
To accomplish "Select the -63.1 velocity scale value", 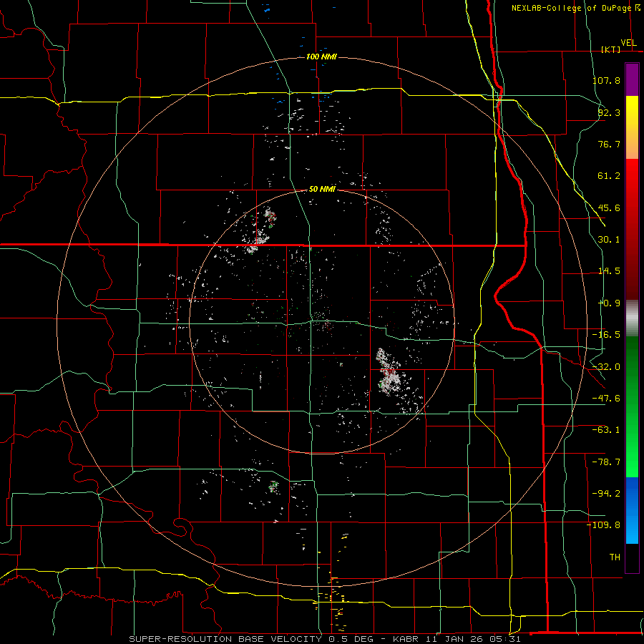I will click(x=606, y=430).
